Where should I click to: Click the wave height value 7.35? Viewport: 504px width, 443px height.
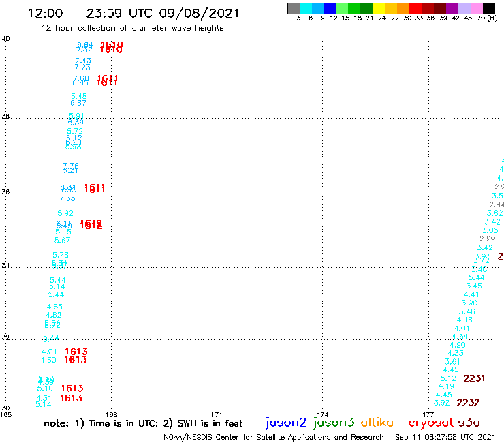click(x=67, y=198)
